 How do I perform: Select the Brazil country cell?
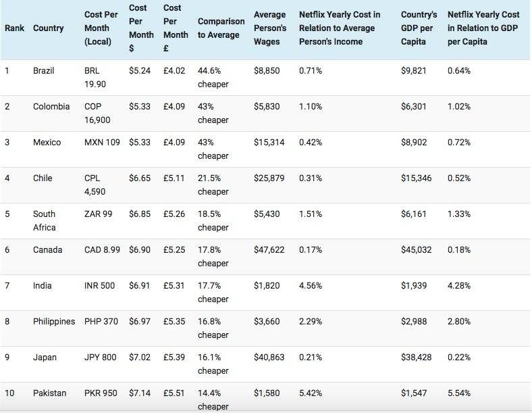[44, 71]
